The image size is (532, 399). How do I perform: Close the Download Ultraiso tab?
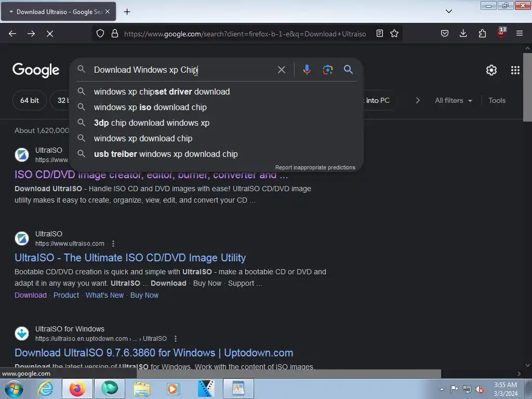(x=108, y=12)
